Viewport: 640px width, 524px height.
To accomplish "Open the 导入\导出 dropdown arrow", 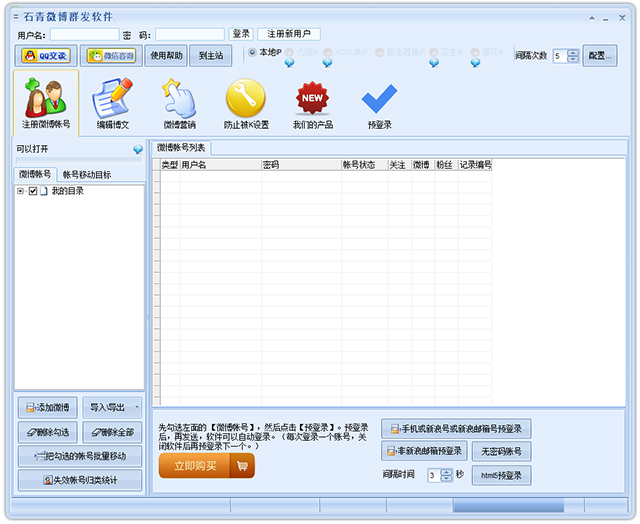I will [136, 407].
